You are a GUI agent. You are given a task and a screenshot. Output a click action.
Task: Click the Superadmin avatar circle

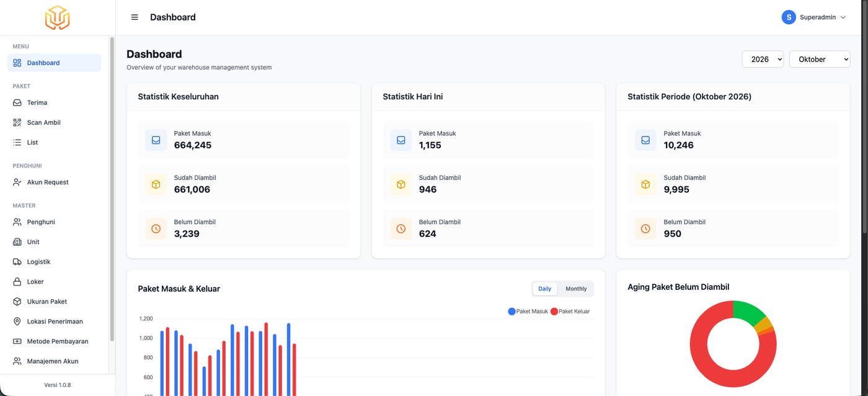click(x=789, y=17)
